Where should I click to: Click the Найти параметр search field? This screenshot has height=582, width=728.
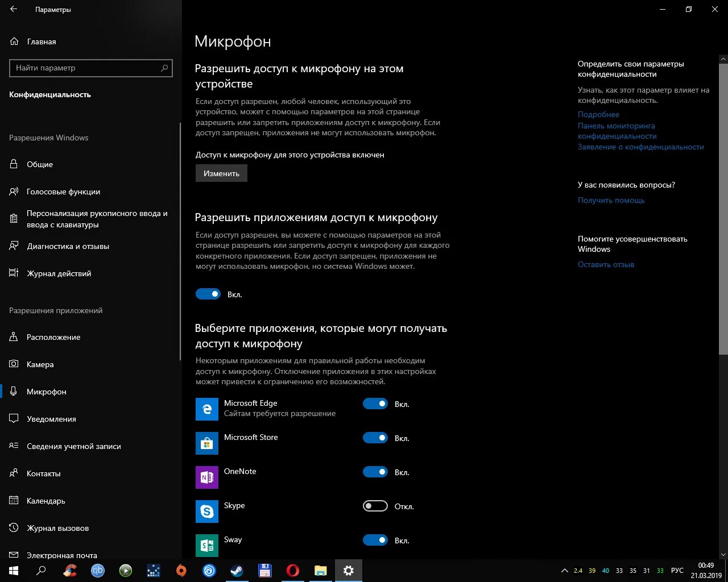91,68
